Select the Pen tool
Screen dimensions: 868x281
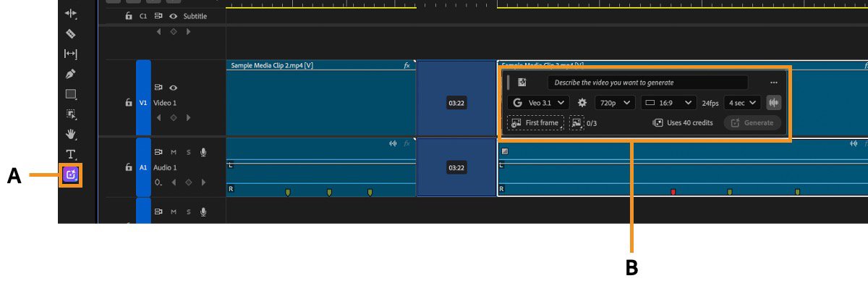[x=71, y=74]
